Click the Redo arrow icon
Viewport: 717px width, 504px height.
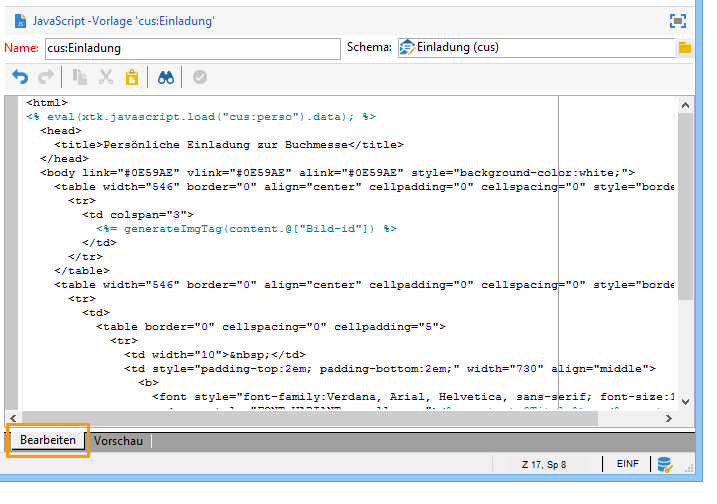coord(45,77)
